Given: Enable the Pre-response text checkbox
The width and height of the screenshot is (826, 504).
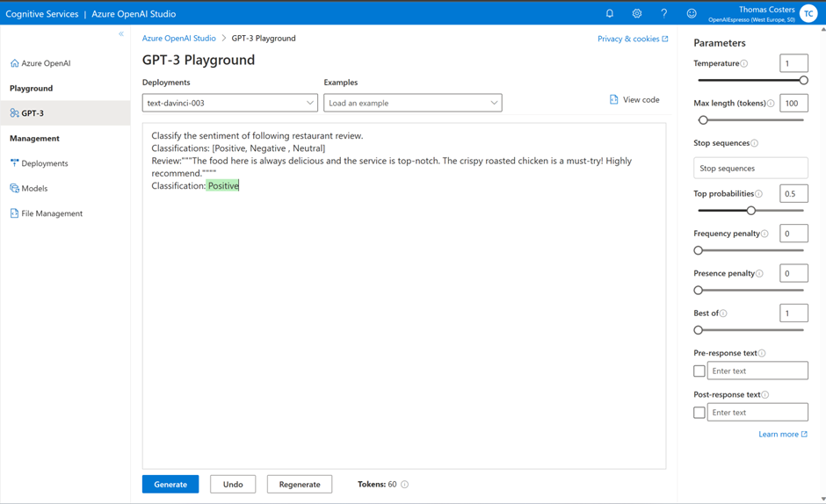Looking at the screenshot, I should click(699, 371).
